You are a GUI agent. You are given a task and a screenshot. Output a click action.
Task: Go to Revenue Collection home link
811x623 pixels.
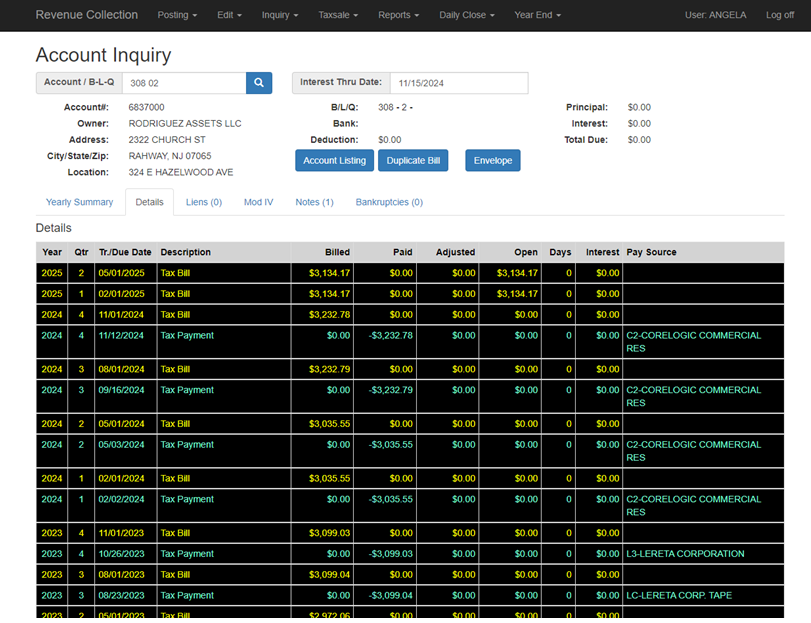tap(87, 14)
